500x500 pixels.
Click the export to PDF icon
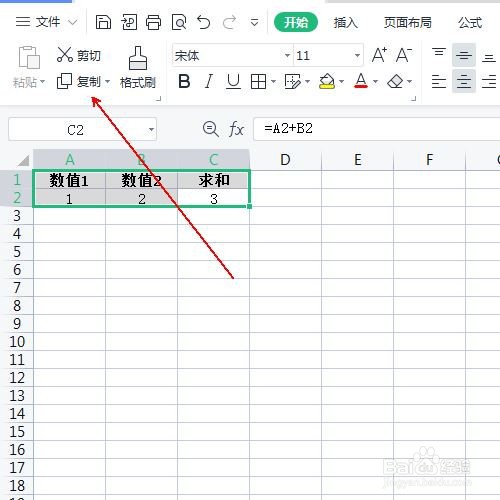pyautogui.click(x=129, y=23)
